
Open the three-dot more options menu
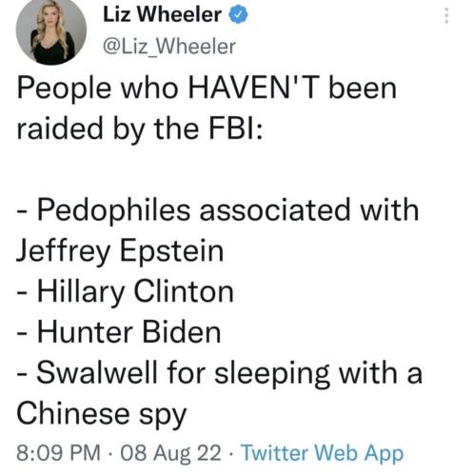[x=446, y=15]
